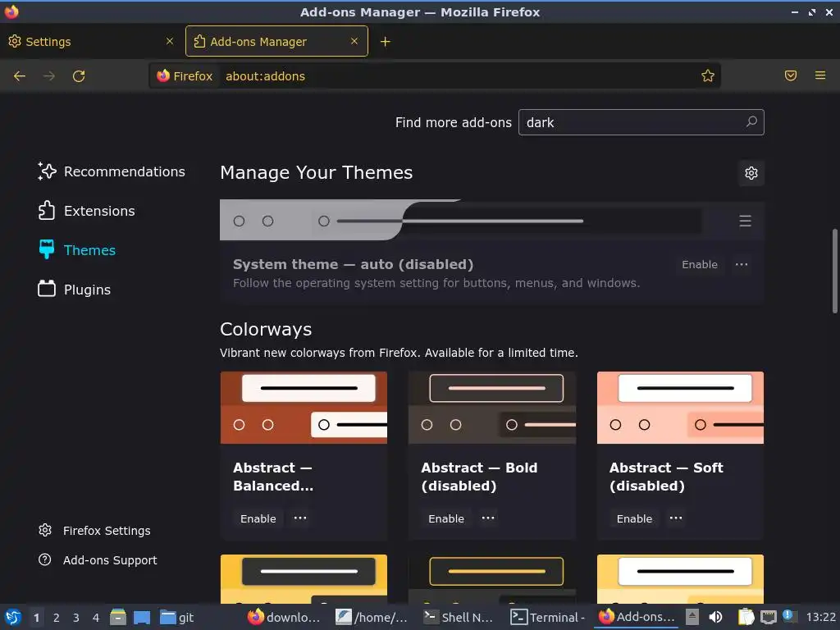Open a new tab with the plus button
Screen dimensions: 840x630
(x=386, y=42)
